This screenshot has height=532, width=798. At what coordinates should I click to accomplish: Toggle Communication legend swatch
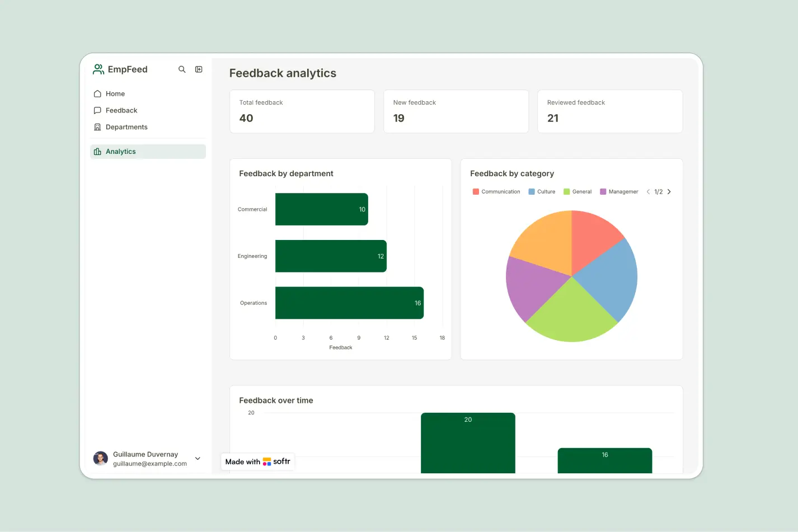point(476,192)
